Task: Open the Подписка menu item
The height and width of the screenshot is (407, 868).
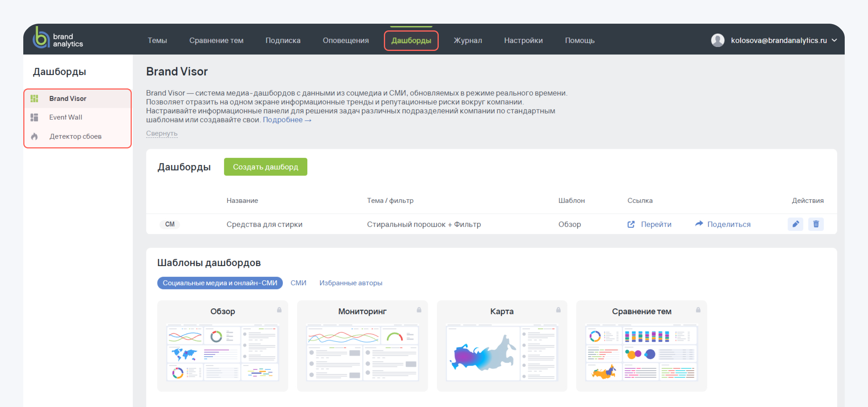Action: 283,40
